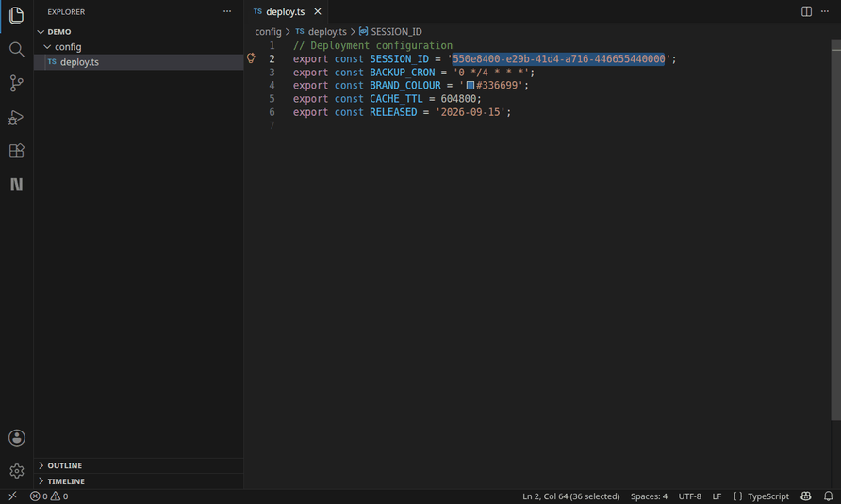Image resolution: width=841 pixels, height=504 pixels.
Task: Click the BRAND_COLOUR identifier
Action: tap(405, 85)
